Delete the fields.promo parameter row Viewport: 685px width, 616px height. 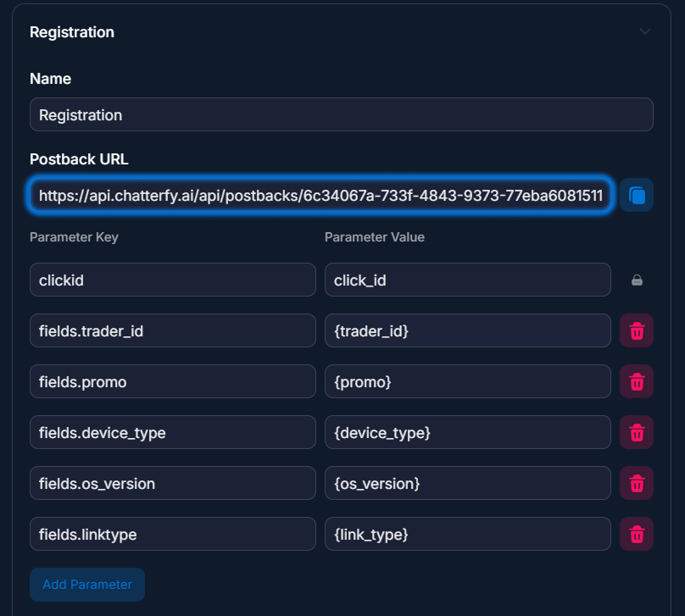point(637,381)
